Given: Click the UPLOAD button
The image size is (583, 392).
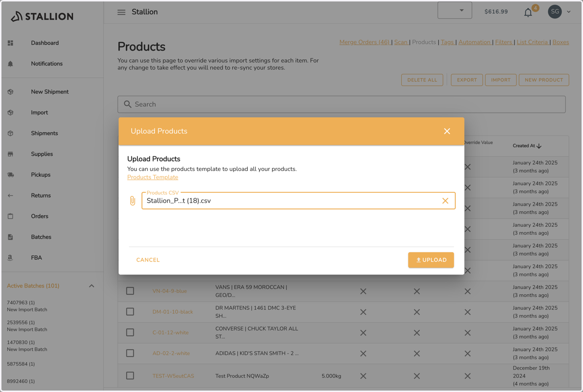Looking at the screenshot, I should [431, 260].
